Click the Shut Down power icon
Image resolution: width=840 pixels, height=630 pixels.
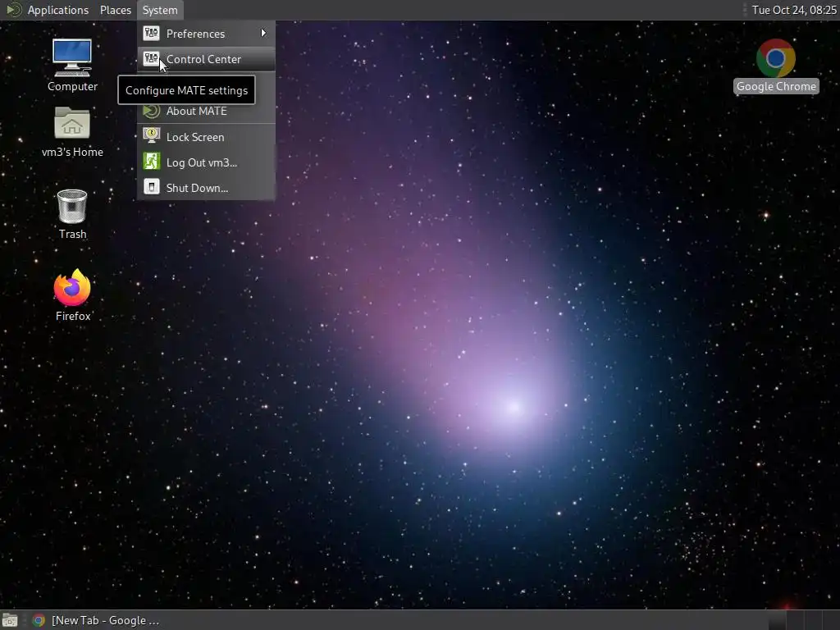pyautogui.click(x=151, y=186)
